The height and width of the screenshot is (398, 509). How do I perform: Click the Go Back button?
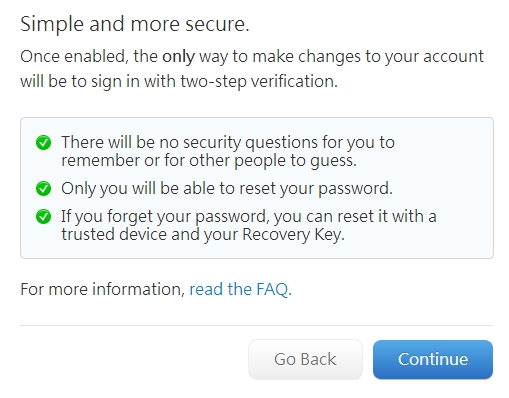(305, 359)
